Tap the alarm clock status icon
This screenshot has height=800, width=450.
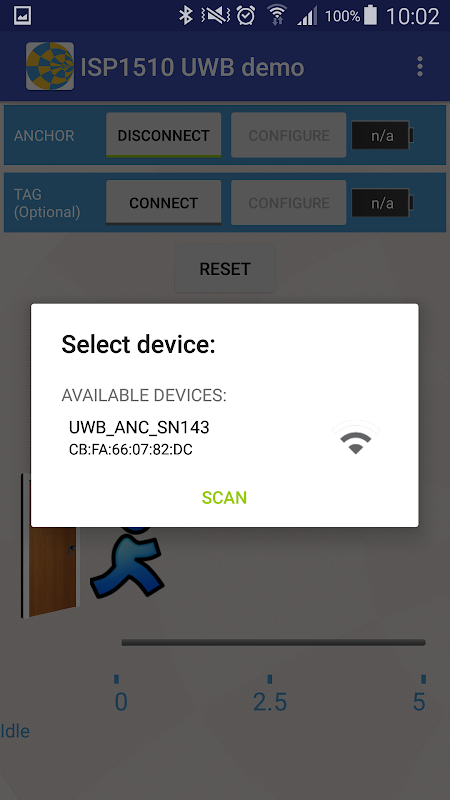click(x=246, y=15)
